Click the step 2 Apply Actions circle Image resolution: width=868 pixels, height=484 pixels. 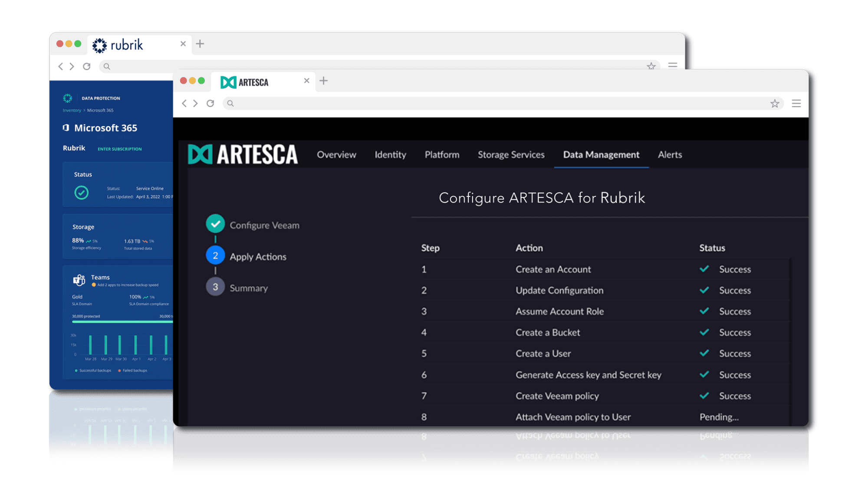pos(215,255)
